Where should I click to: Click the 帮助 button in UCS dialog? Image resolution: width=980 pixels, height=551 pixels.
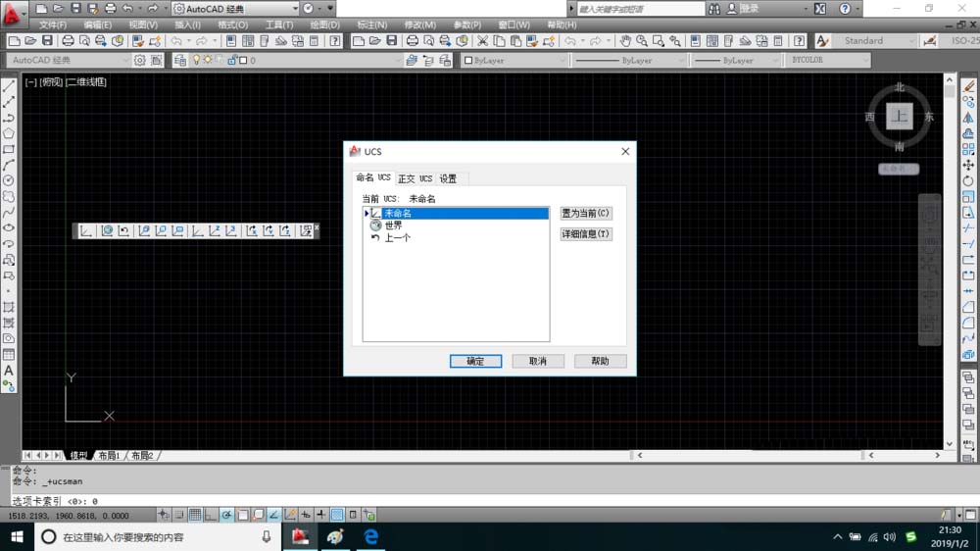pyautogui.click(x=600, y=361)
